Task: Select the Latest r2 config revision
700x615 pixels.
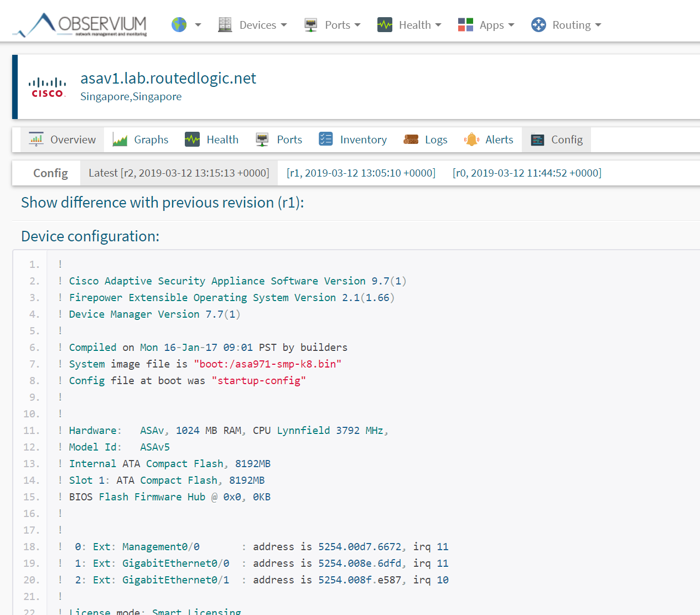Action: pyautogui.click(x=179, y=173)
